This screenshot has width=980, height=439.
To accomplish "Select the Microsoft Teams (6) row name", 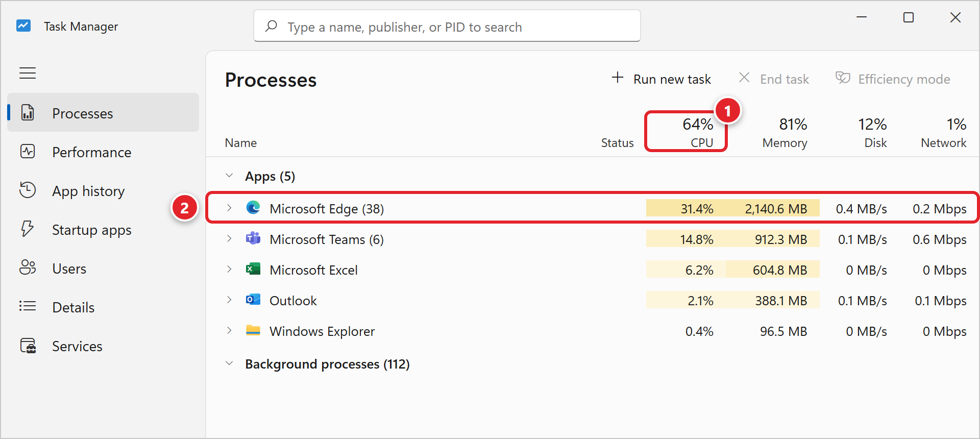I will 327,239.
